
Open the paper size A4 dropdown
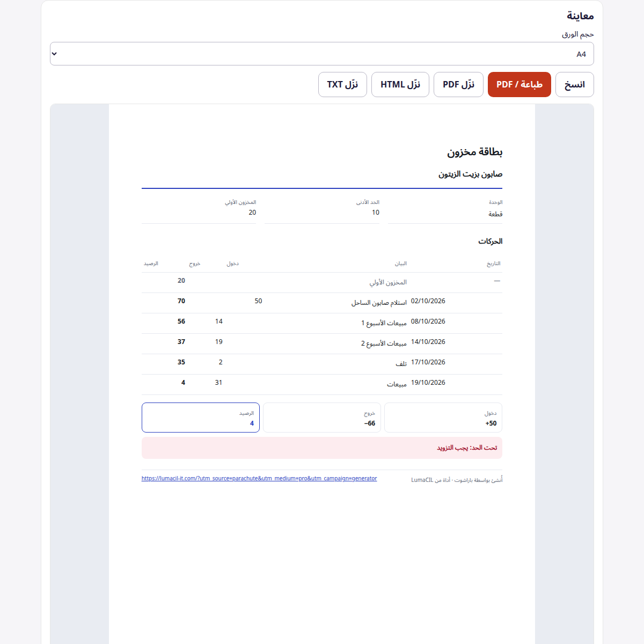coord(322,54)
